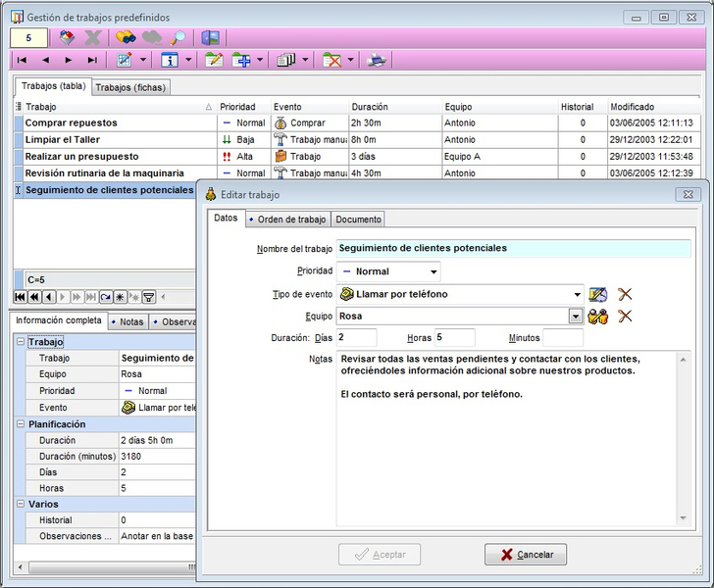Collapse the Varios section
The image size is (714, 588).
tap(21, 504)
